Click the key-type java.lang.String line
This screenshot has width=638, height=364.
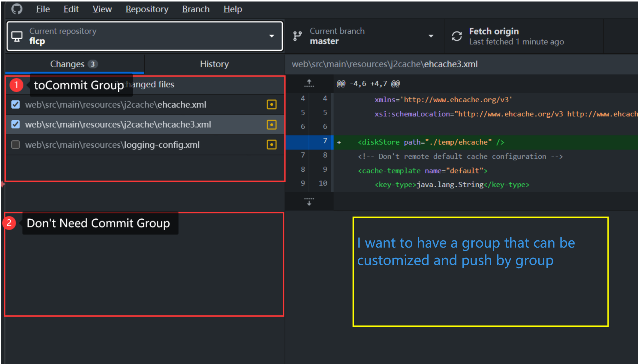(x=452, y=185)
